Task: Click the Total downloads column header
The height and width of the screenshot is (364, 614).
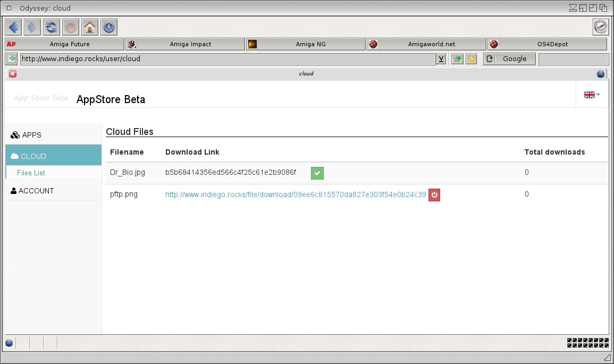Action: [554, 153]
